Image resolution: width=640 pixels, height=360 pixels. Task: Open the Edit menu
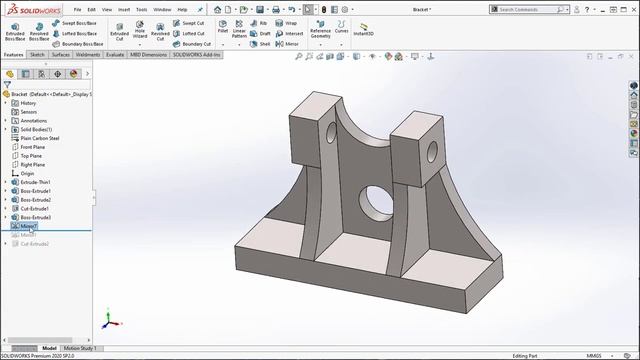(x=91, y=9)
